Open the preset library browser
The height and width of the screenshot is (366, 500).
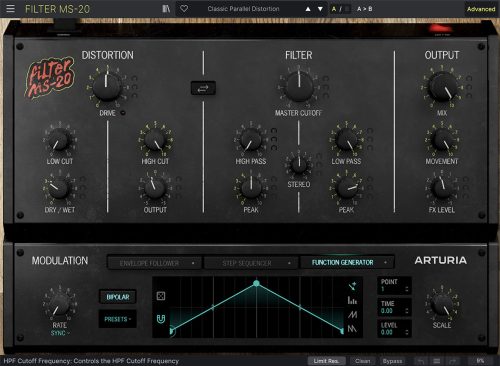point(166,9)
